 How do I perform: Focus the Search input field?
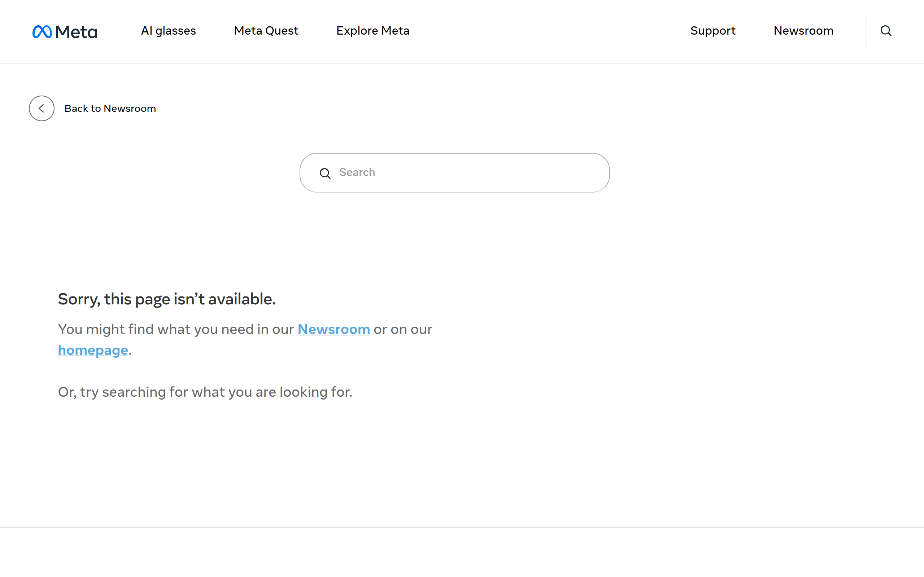click(454, 172)
